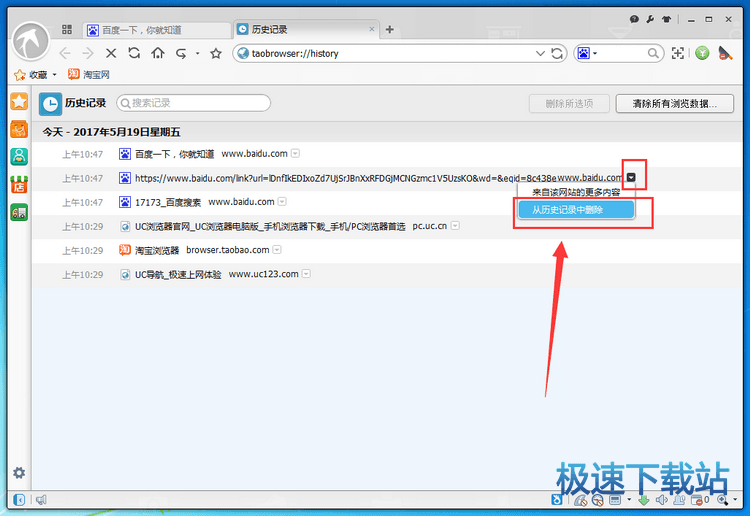Click the ad-block broom icon

(725, 53)
